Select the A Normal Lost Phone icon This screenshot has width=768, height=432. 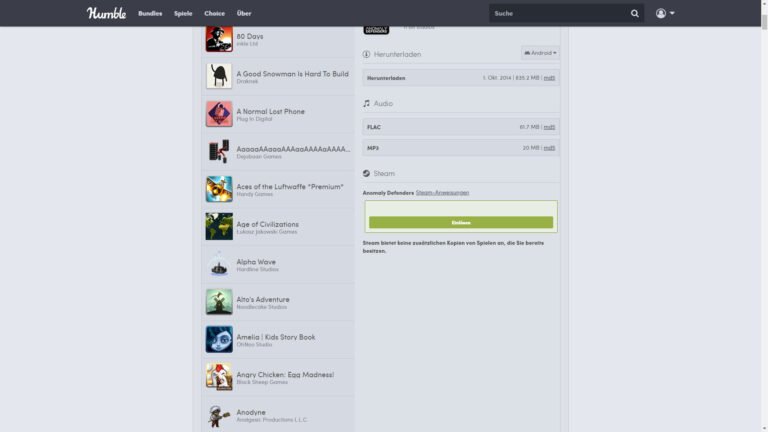219,114
